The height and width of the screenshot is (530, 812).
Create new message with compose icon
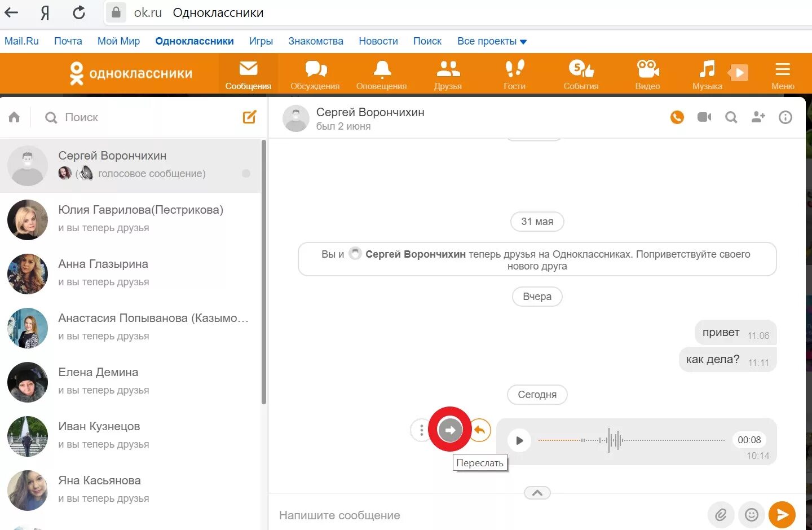point(250,117)
